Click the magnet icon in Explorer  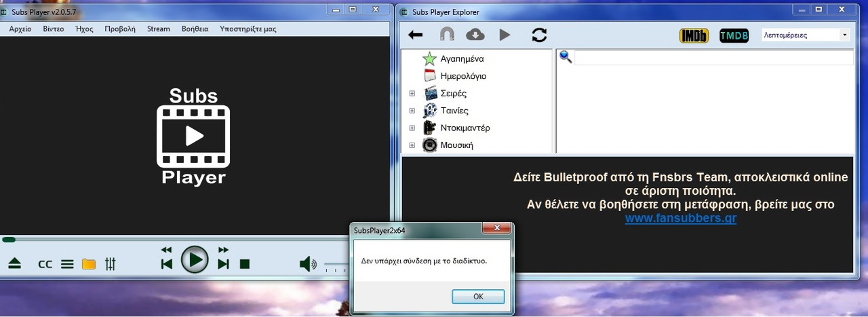pyautogui.click(x=447, y=35)
